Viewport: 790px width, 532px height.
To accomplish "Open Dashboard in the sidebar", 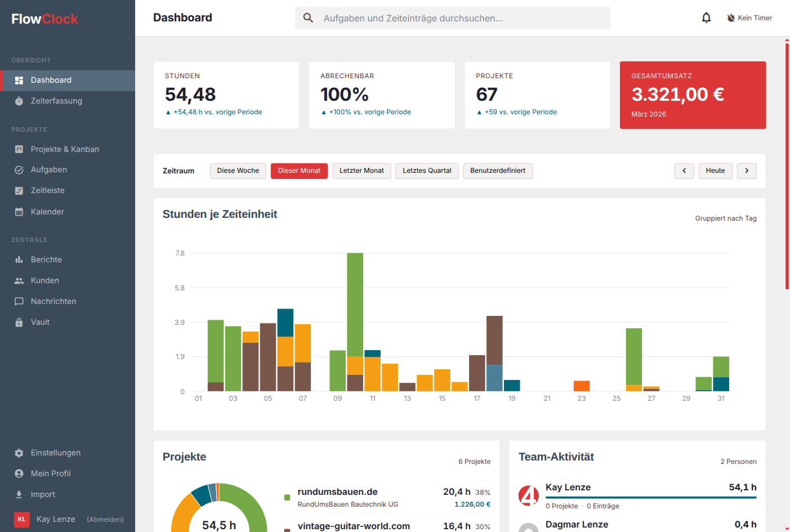I will coord(68,81).
